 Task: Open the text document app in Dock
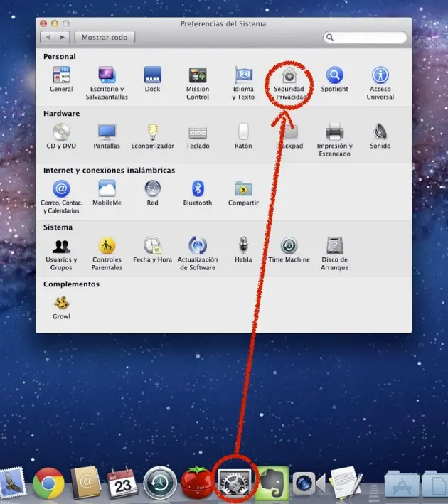346,483
